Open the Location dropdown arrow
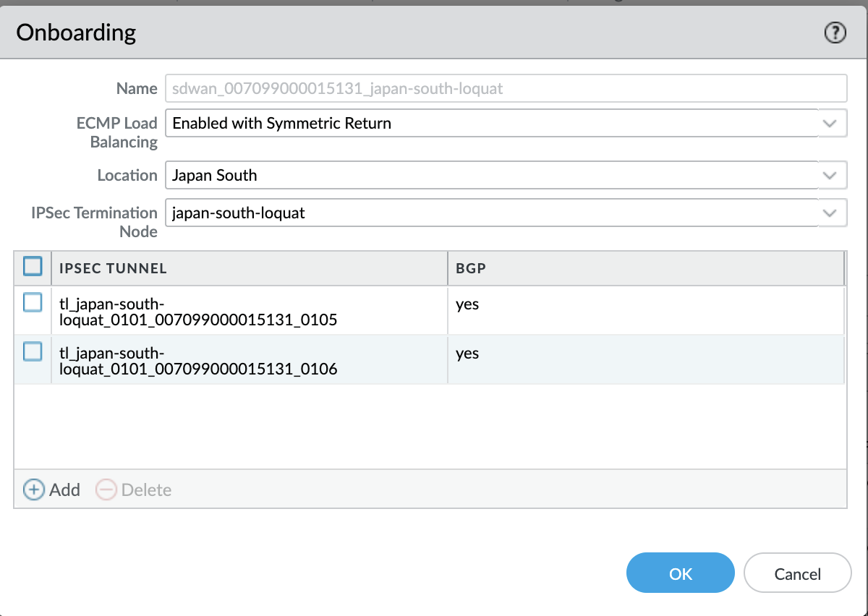This screenshot has width=868, height=616. pyautogui.click(x=829, y=175)
